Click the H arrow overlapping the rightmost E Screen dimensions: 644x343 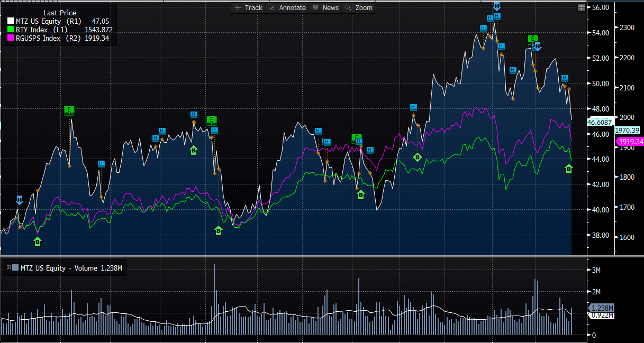538,47
